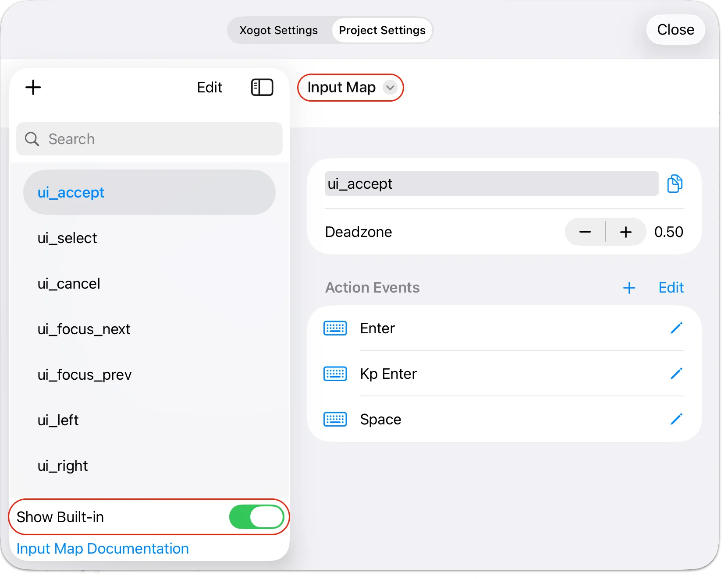Select ui_cancel in the action list

tap(69, 283)
